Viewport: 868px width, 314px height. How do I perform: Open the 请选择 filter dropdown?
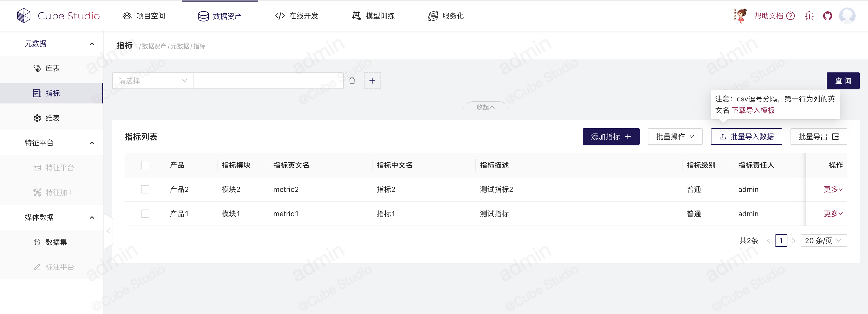[152, 81]
